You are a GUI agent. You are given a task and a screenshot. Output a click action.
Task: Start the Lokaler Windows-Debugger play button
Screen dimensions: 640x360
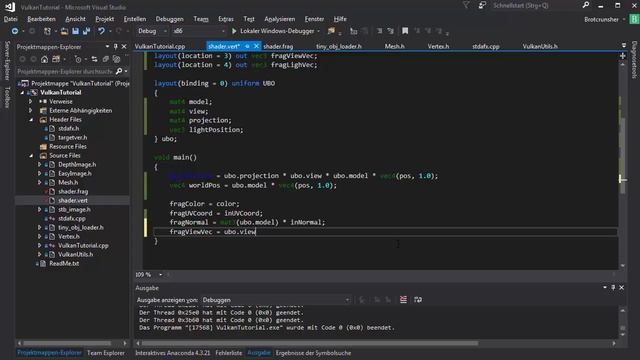234,31
